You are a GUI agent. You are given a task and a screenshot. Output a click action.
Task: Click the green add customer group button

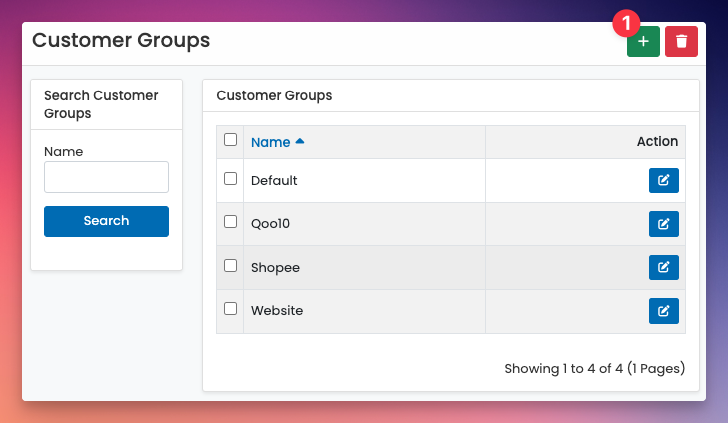coord(643,41)
